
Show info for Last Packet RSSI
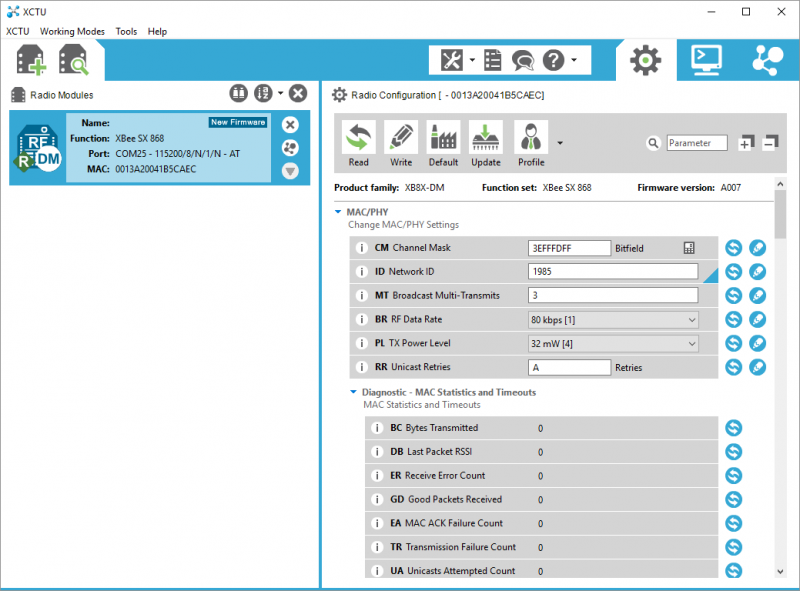point(377,452)
